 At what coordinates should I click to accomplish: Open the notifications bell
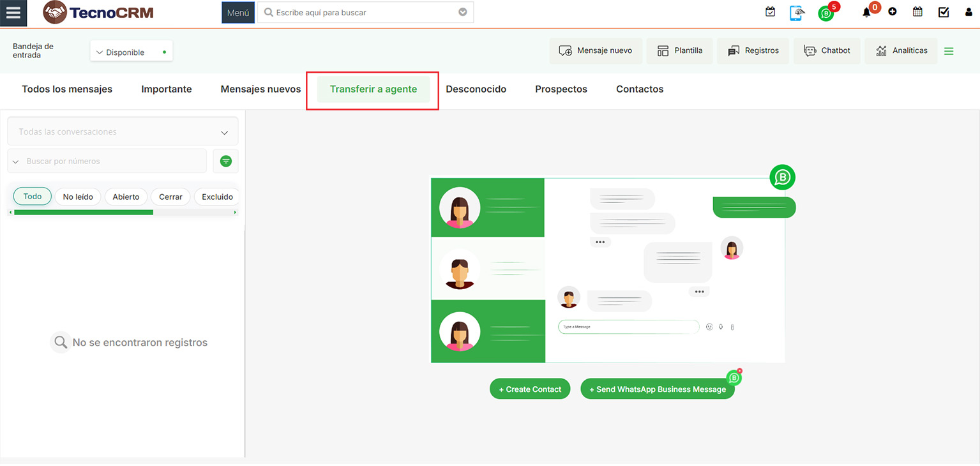coord(866,12)
